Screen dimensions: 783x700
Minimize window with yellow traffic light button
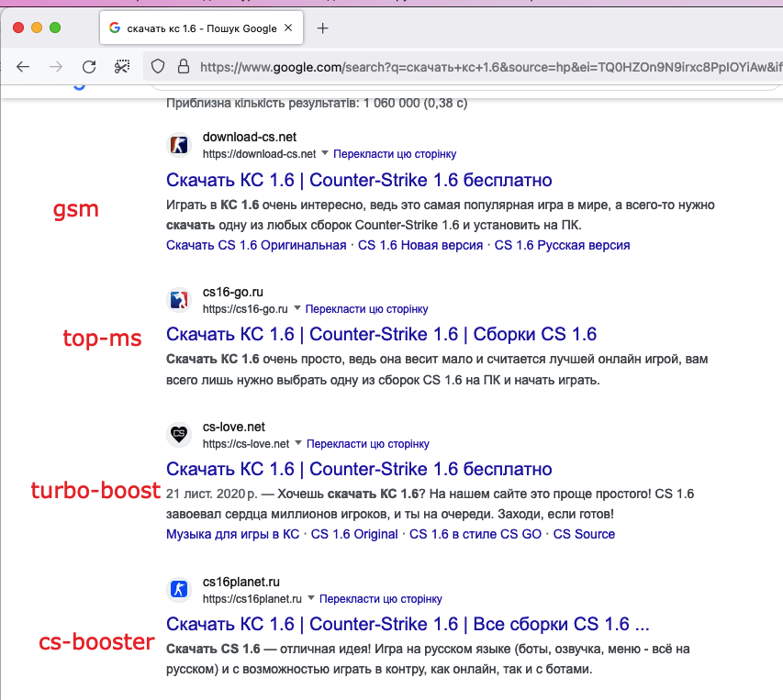(37, 28)
